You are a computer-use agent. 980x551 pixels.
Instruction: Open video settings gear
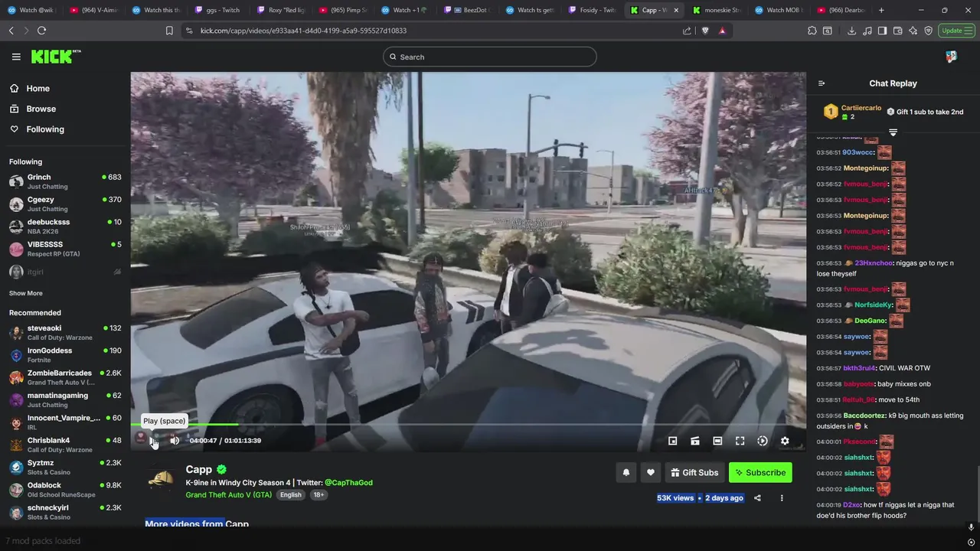coord(785,441)
